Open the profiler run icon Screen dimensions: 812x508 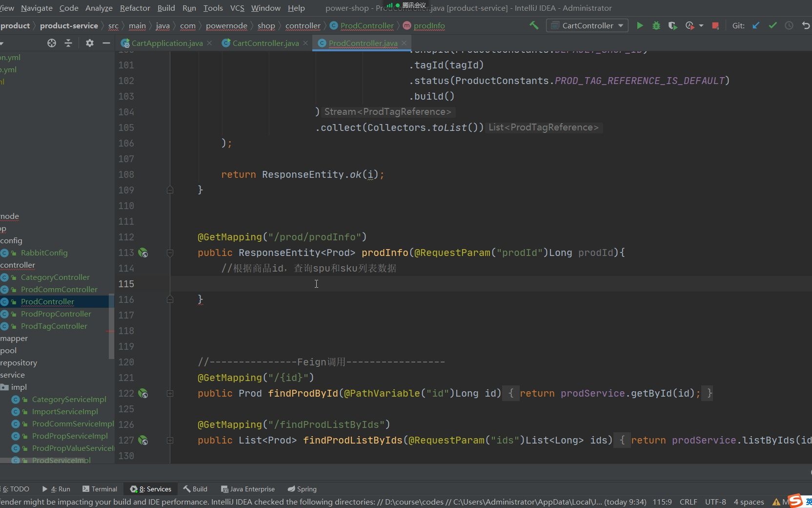point(690,25)
